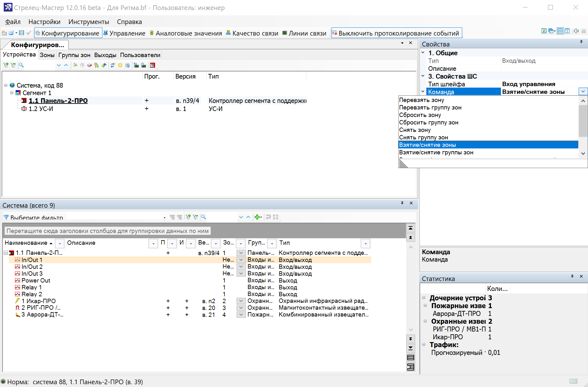Click the green plus add icon in system toolbar
Viewport: 588px width, 387px height.
coord(257,217)
